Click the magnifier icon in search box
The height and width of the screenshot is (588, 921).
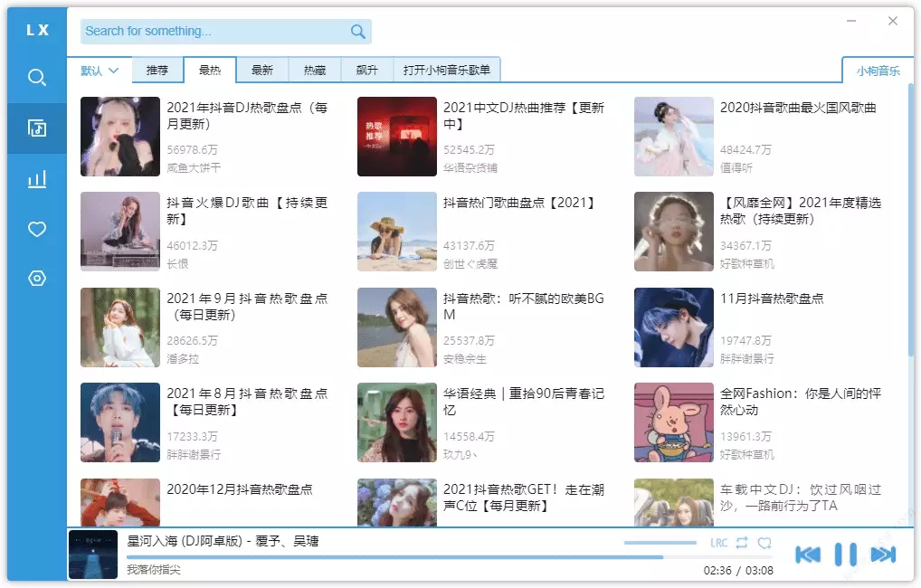pyautogui.click(x=358, y=32)
